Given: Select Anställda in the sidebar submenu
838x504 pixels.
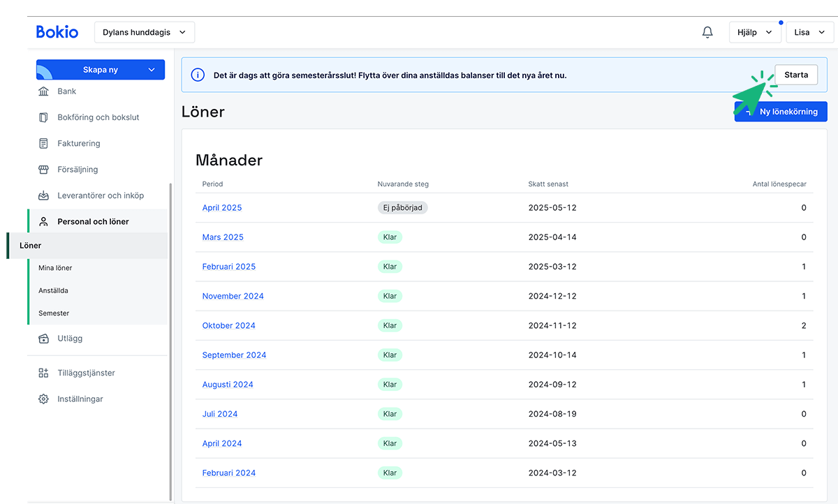Looking at the screenshot, I should [x=53, y=290].
